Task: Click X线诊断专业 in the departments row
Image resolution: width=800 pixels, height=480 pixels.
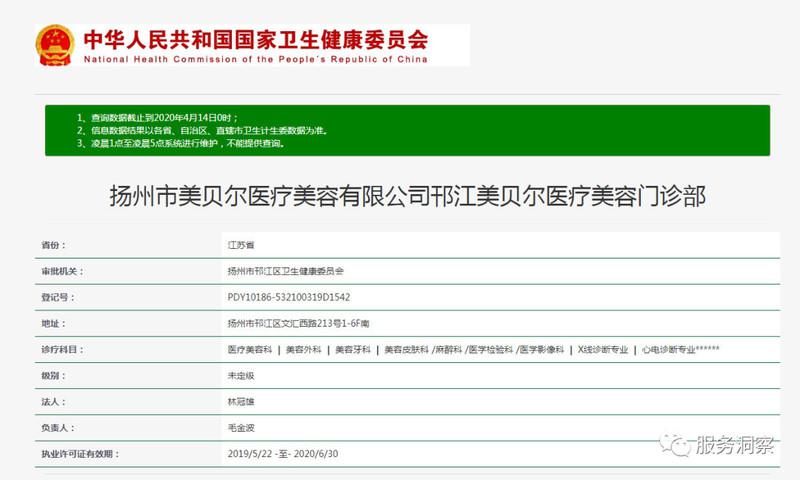Action: tap(603, 350)
